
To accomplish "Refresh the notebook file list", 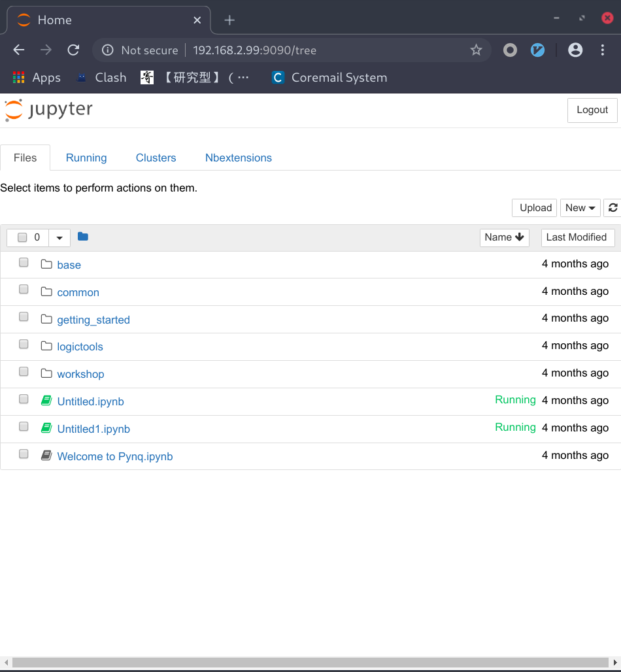I will click(x=613, y=208).
